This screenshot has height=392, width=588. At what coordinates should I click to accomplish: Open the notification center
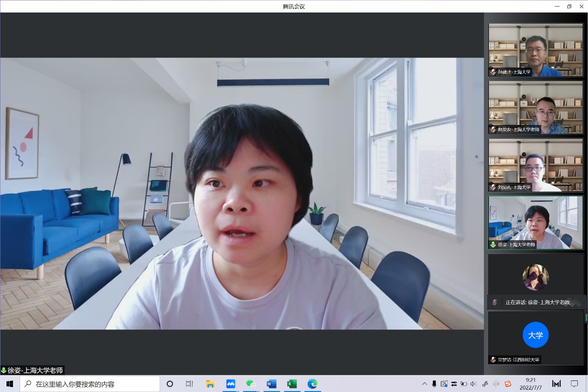[x=574, y=384]
